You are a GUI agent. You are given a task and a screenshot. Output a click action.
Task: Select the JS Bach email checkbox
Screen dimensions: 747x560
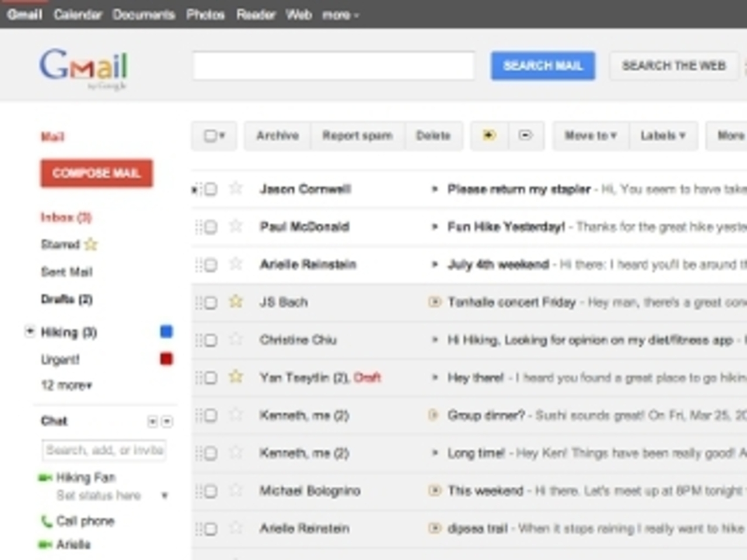[x=211, y=302]
